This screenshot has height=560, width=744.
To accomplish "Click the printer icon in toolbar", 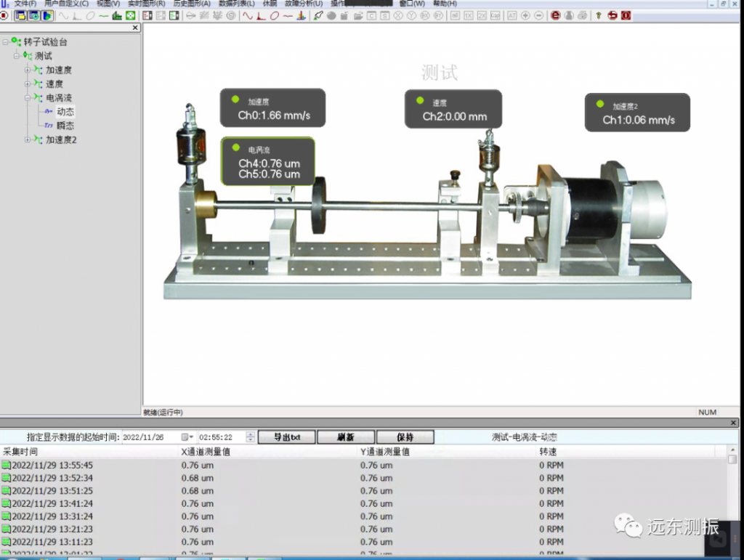I will point(581,15).
